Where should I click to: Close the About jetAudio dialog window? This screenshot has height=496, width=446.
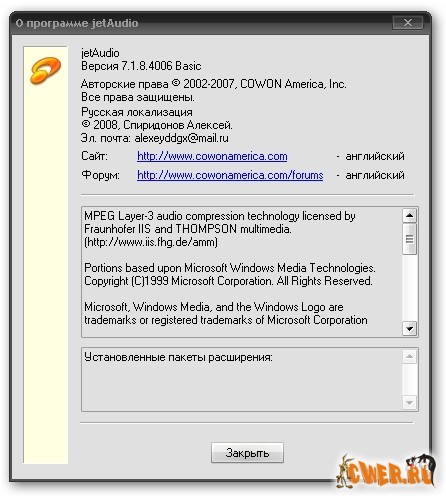pyautogui.click(x=408, y=23)
